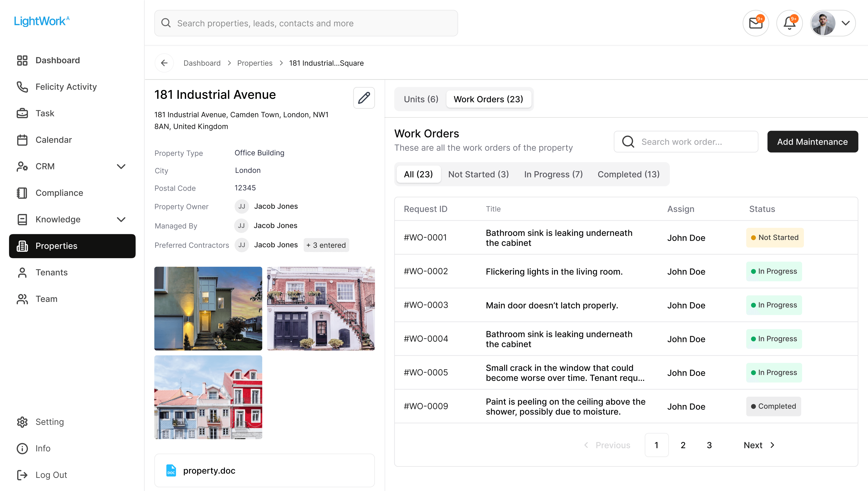Open the bell notifications icon
Viewport: 868px width, 491px height.
[789, 23]
